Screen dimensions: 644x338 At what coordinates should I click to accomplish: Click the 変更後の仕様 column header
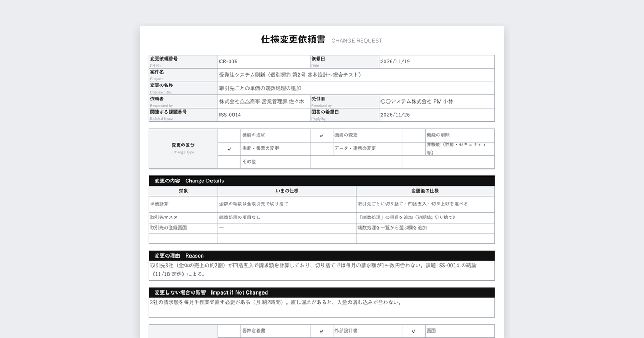[x=426, y=191]
